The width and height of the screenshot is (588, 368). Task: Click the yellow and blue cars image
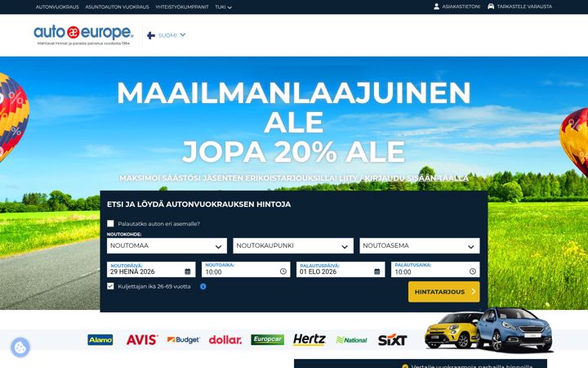click(488, 330)
